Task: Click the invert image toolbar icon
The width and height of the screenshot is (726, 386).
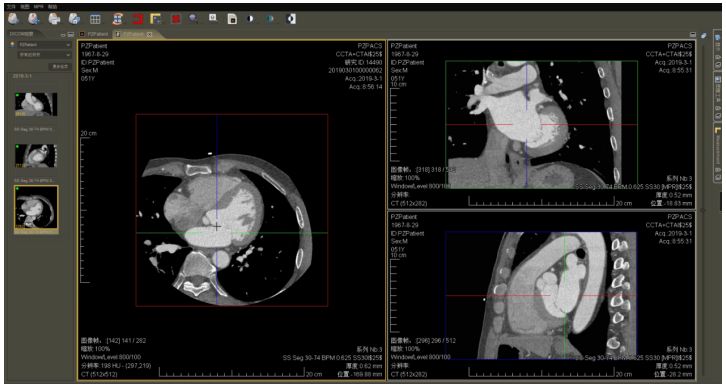Action: pyautogui.click(x=291, y=19)
